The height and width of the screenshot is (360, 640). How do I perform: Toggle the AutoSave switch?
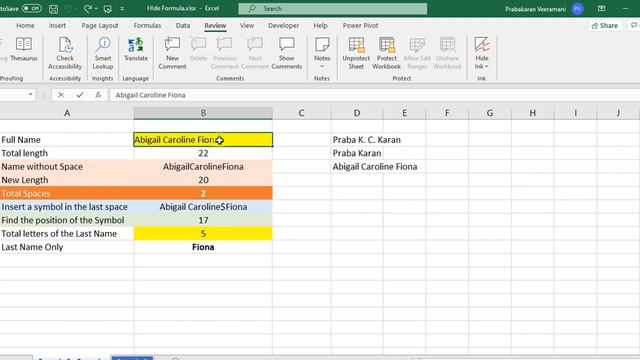tap(31, 8)
